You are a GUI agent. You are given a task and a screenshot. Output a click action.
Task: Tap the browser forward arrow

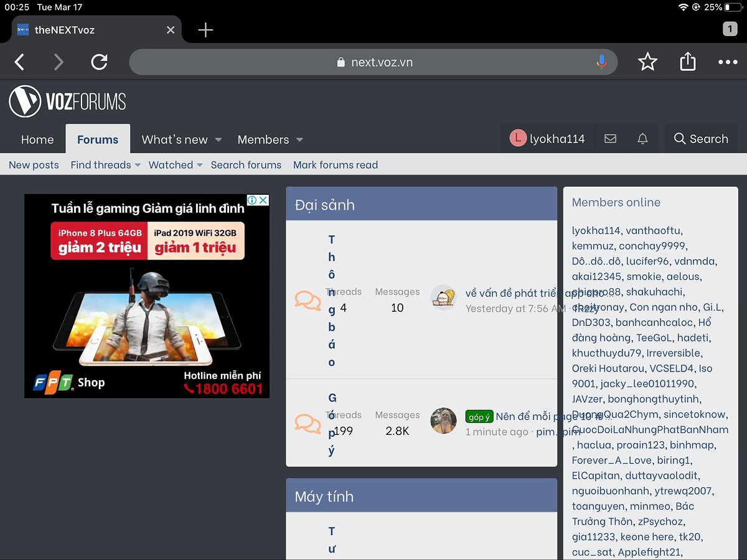[59, 62]
